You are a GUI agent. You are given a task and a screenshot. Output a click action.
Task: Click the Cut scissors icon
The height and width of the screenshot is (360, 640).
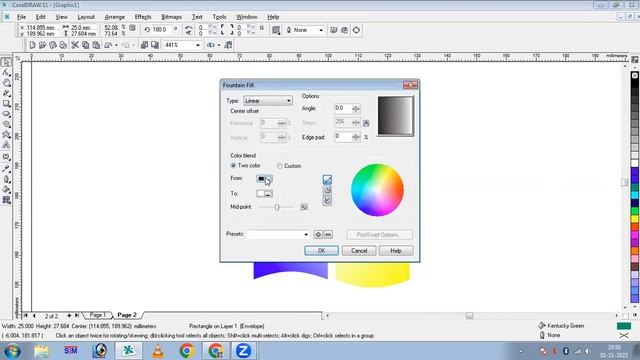(75, 45)
